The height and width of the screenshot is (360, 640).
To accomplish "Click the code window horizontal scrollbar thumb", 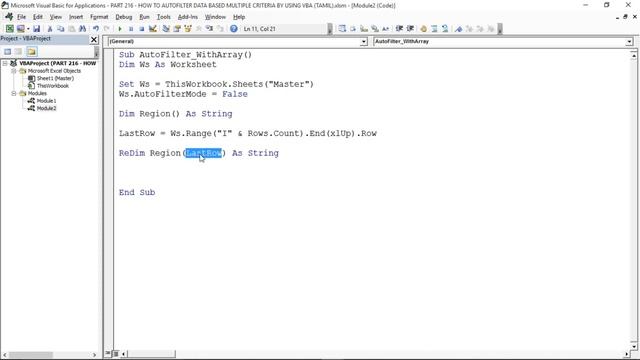I will (x=151, y=353).
